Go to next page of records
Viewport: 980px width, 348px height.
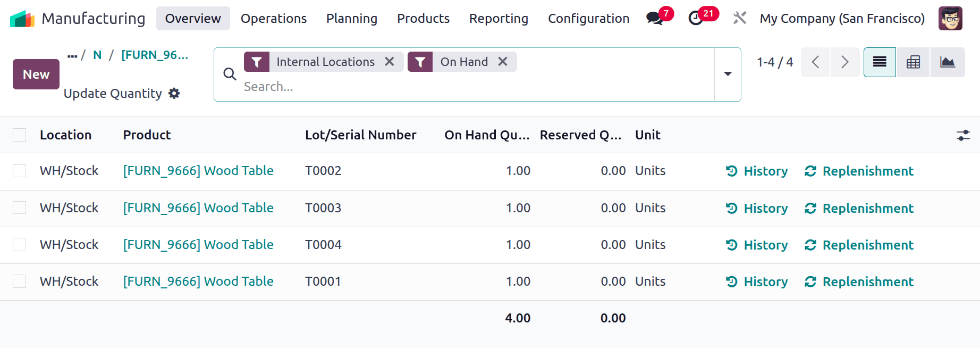845,62
